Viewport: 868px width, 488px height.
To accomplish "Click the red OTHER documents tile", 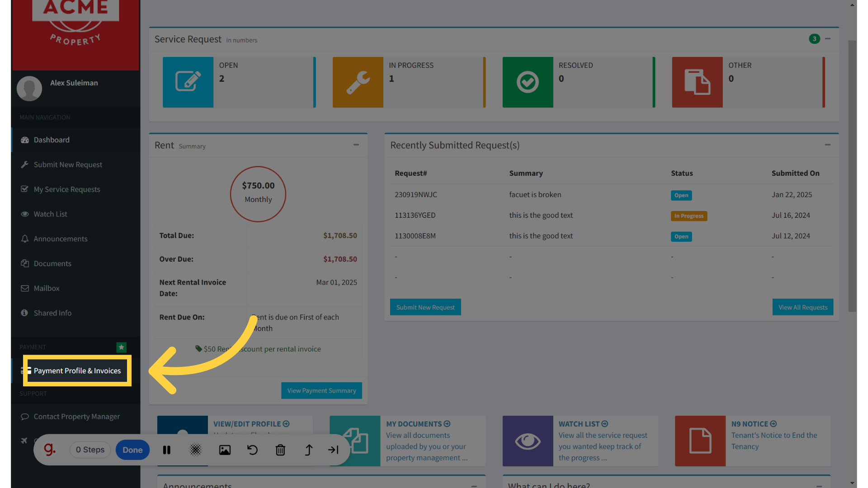I will tap(697, 82).
